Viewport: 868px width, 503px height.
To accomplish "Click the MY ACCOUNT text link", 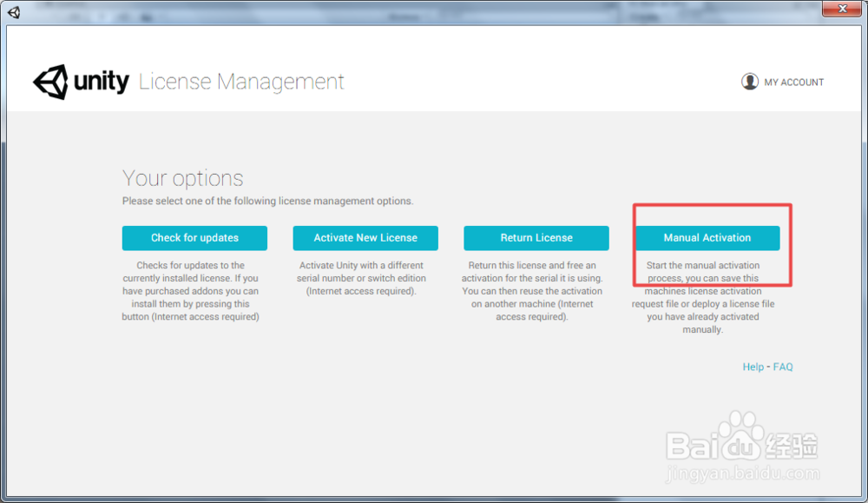I will click(794, 82).
